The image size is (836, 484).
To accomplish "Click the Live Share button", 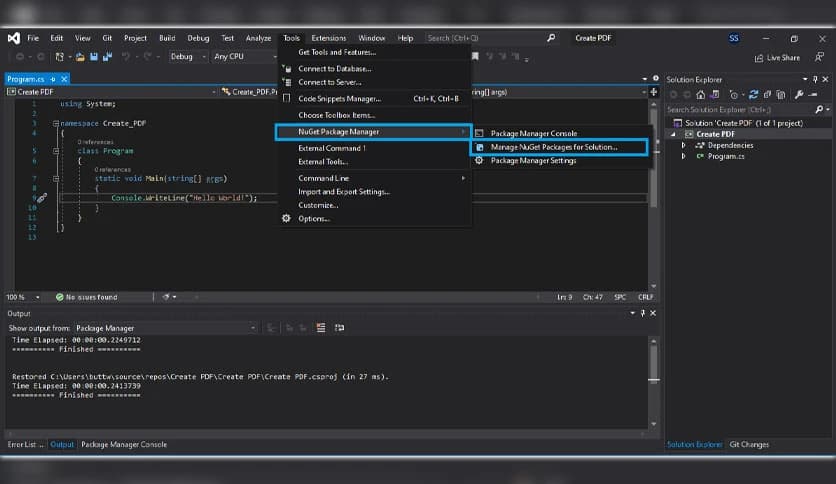I will (777, 58).
